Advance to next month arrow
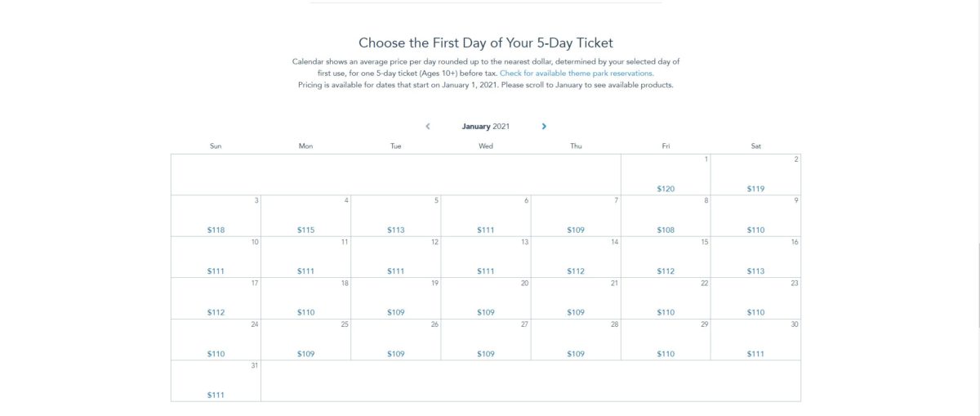The width and height of the screenshot is (980, 416). click(x=544, y=127)
